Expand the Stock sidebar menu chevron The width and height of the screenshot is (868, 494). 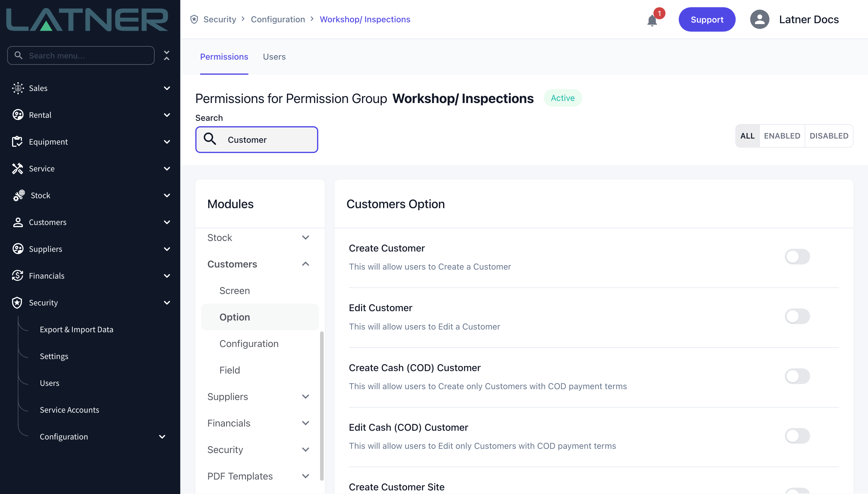click(x=167, y=195)
